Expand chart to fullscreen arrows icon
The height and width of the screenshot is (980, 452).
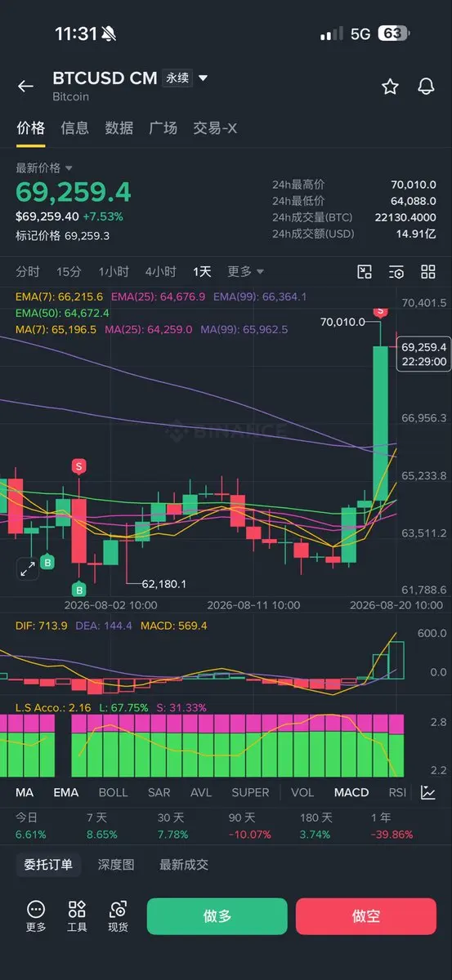[x=28, y=568]
